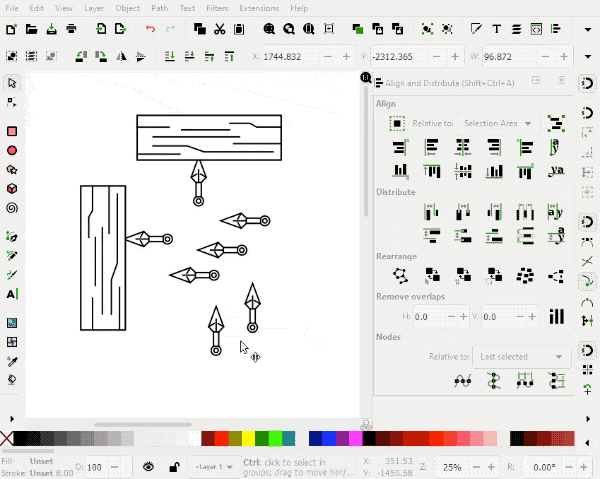Screen dimensions: 600x479
Task: Click the Undo arrow icon
Action: [150, 30]
